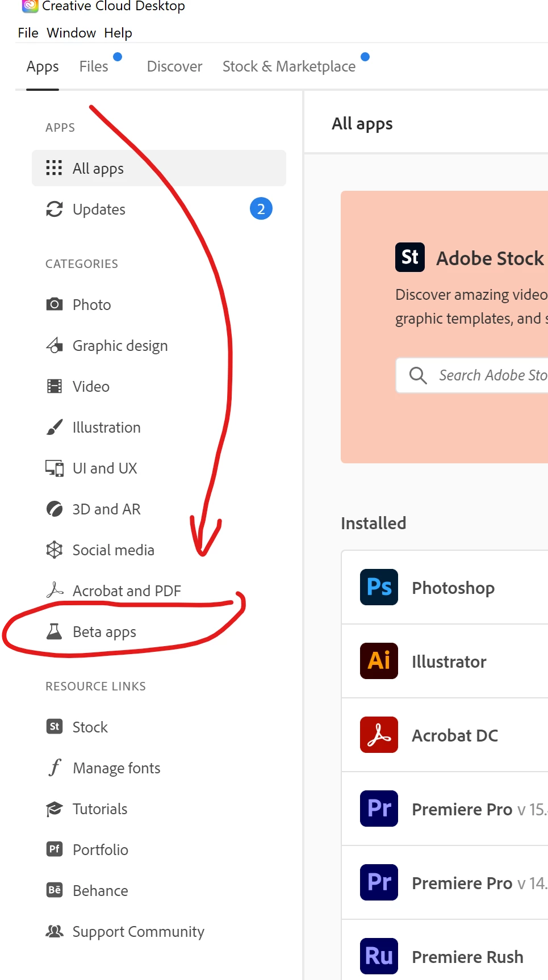The height and width of the screenshot is (980, 548).
Task: Click the Beta apps flask icon
Action: pyautogui.click(x=54, y=631)
